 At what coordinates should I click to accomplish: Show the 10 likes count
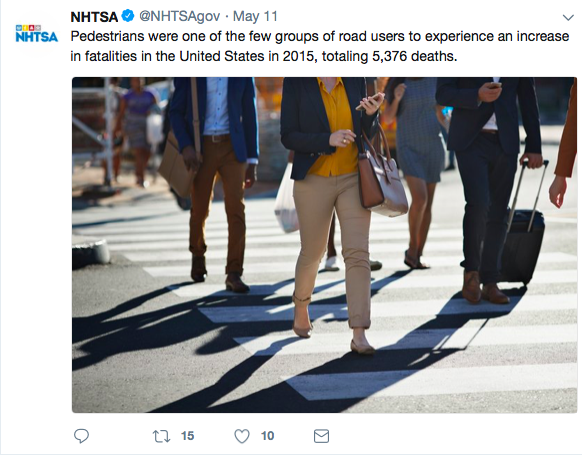(267, 436)
